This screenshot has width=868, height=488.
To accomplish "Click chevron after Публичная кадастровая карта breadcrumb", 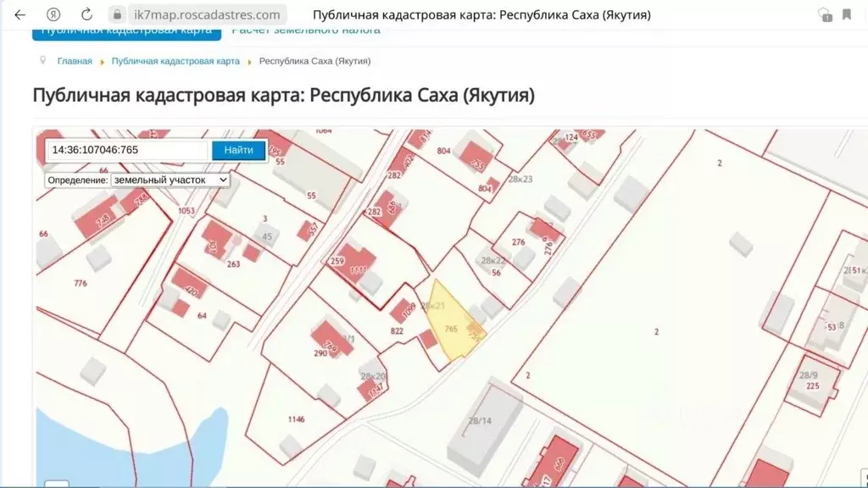I will pos(248,61).
